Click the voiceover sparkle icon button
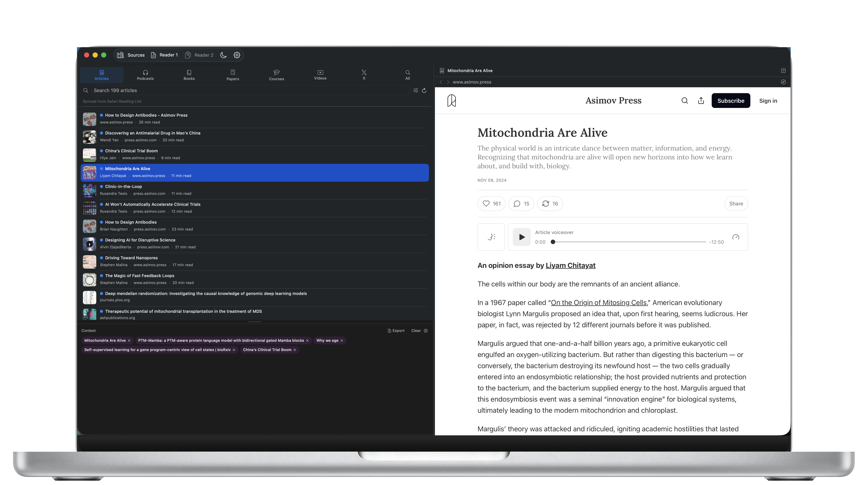The width and height of the screenshot is (868, 485). click(x=491, y=237)
